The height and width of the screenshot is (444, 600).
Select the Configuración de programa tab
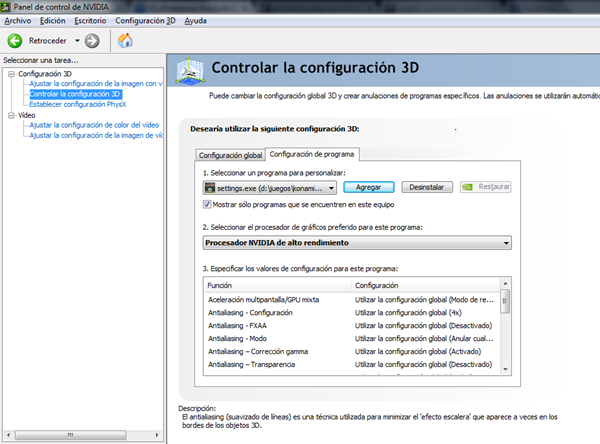point(312,154)
